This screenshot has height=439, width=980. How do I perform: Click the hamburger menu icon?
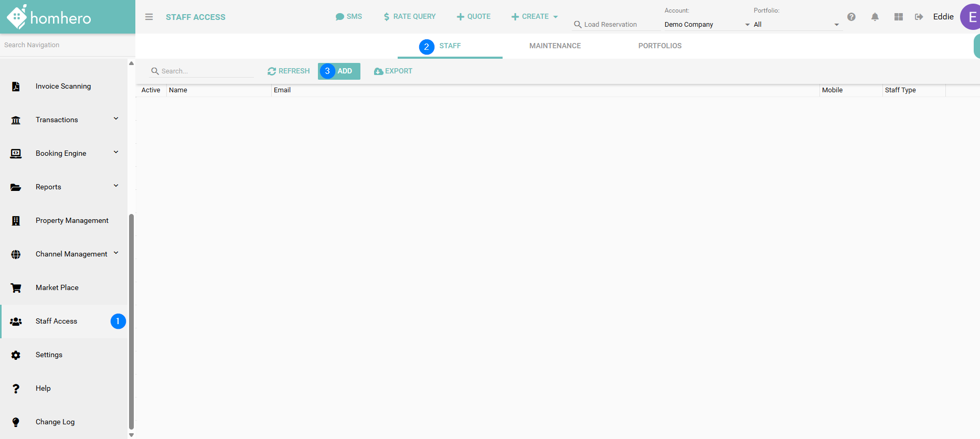[149, 17]
